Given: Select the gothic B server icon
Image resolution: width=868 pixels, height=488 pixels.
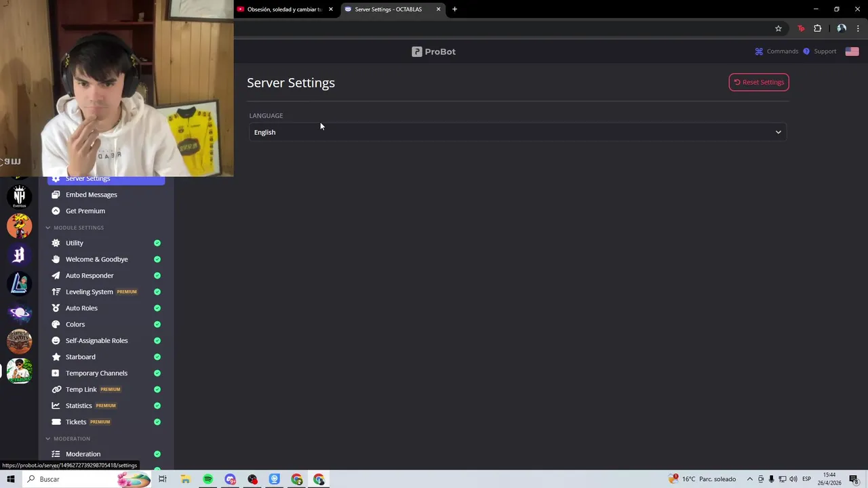Looking at the screenshot, I should point(19,255).
